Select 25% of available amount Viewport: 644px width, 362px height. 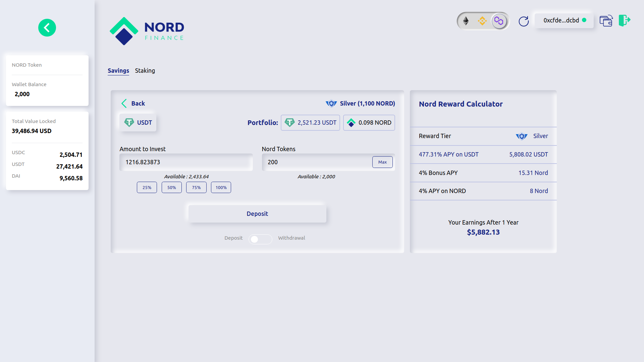pos(147,187)
